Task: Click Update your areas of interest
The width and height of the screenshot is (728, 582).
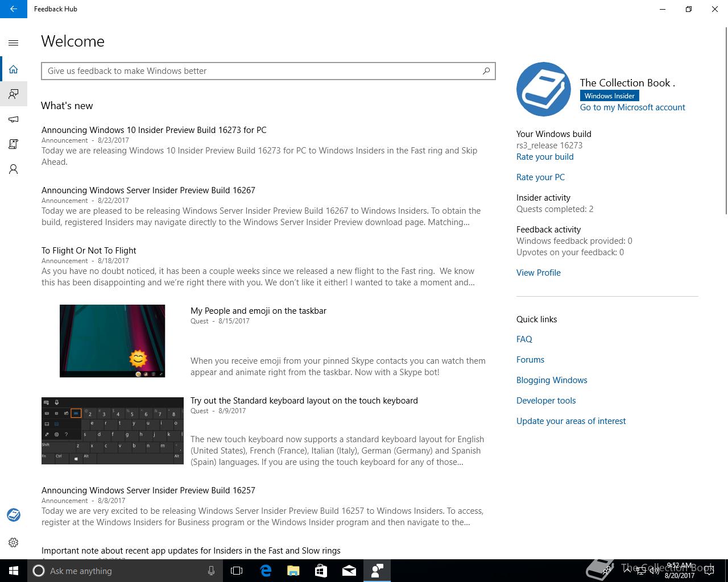Action: pyautogui.click(x=571, y=421)
